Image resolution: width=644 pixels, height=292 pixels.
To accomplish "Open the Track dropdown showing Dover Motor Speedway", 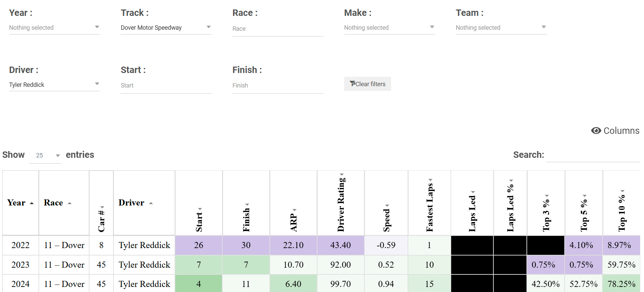I will [x=166, y=28].
